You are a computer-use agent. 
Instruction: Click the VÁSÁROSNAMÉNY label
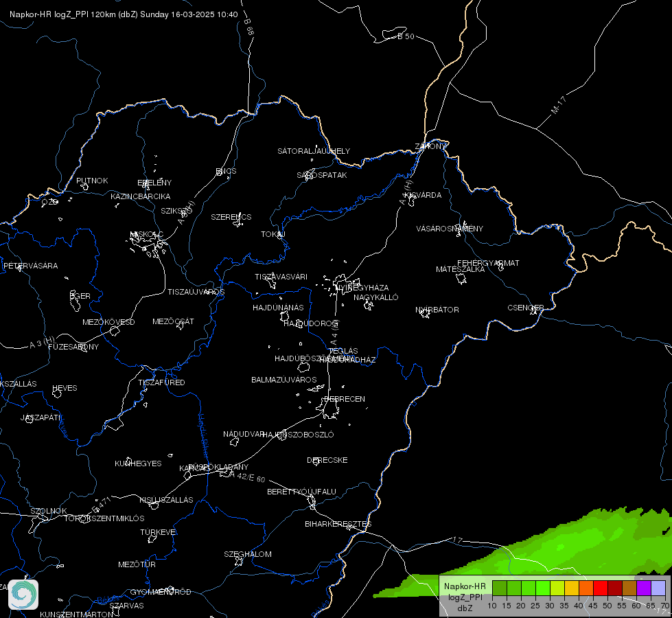tap(450, 229)
